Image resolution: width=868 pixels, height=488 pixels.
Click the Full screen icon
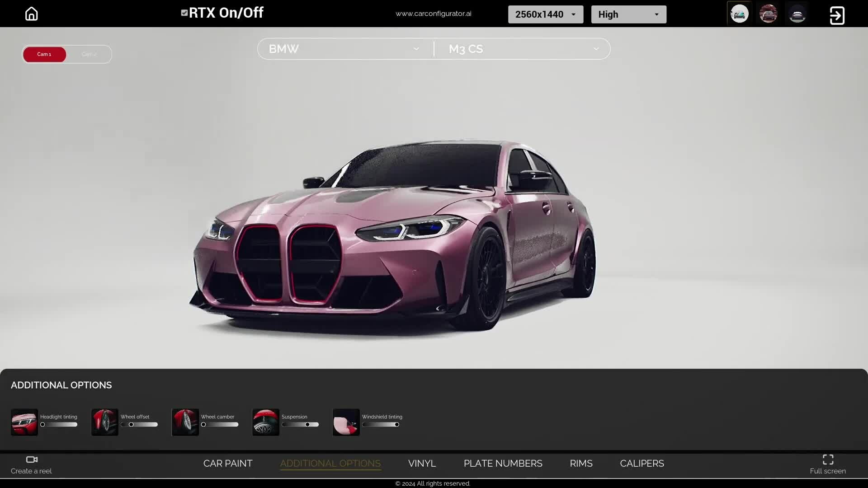828,460
